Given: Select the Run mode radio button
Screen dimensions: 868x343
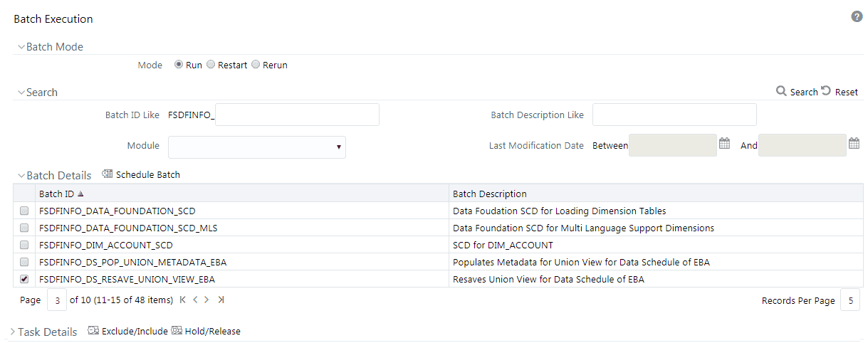Looking at the screenshot, I should click(179, 65).
